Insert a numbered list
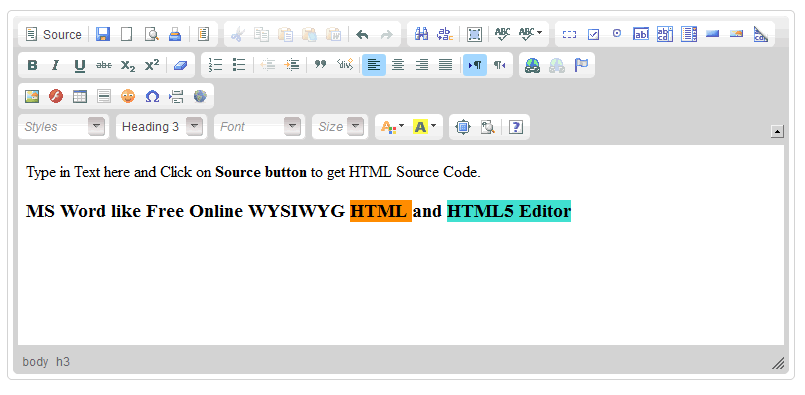805x395 pixels. click(x=215, y=65)
